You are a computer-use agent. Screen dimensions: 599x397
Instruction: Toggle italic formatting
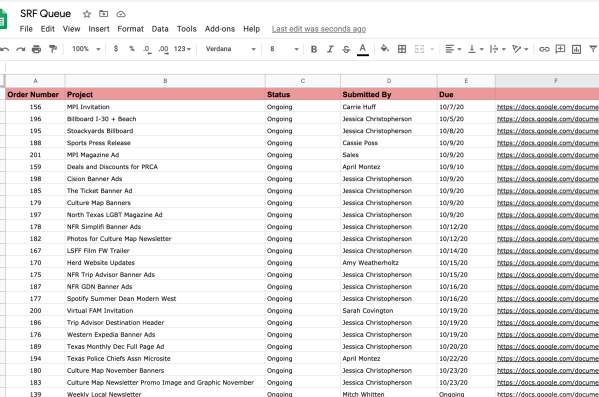pos(330,49)
